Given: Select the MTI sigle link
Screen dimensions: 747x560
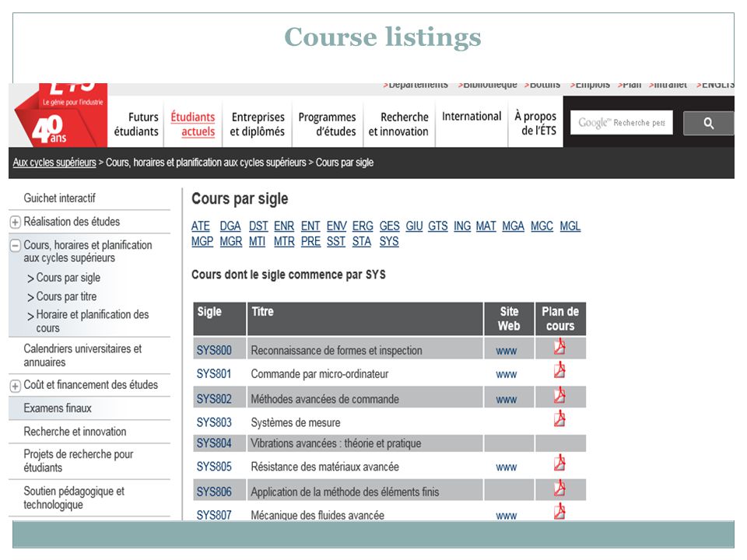Looking at the screenshot, I should (x=258, y=241).
